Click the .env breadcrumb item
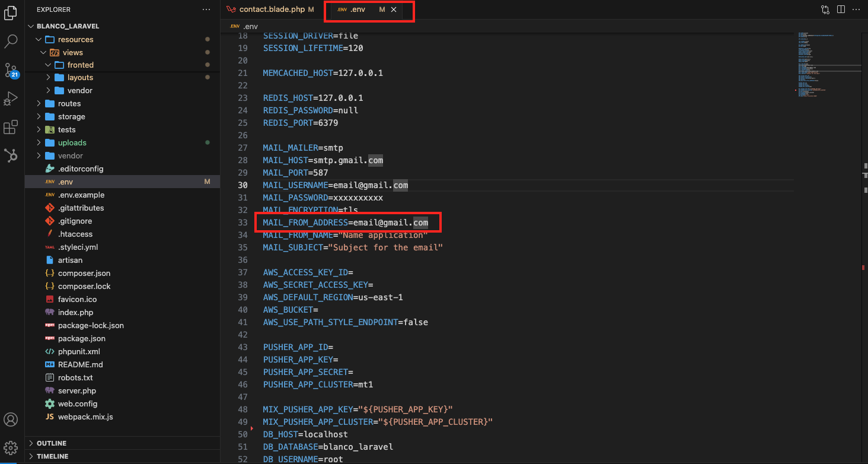Image resolution: width=868 pixels, height=464 pixels. coord(244,26)
